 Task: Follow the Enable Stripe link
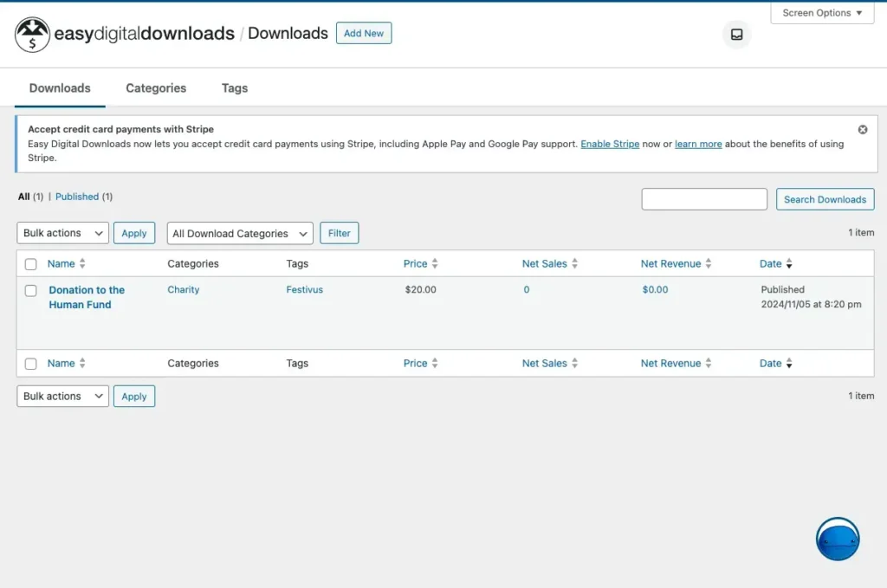tap(610, 144)
